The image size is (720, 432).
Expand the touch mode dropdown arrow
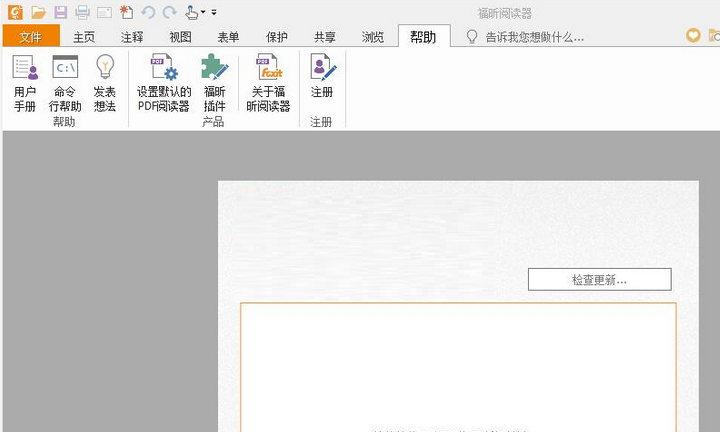(x=203, y=12)
